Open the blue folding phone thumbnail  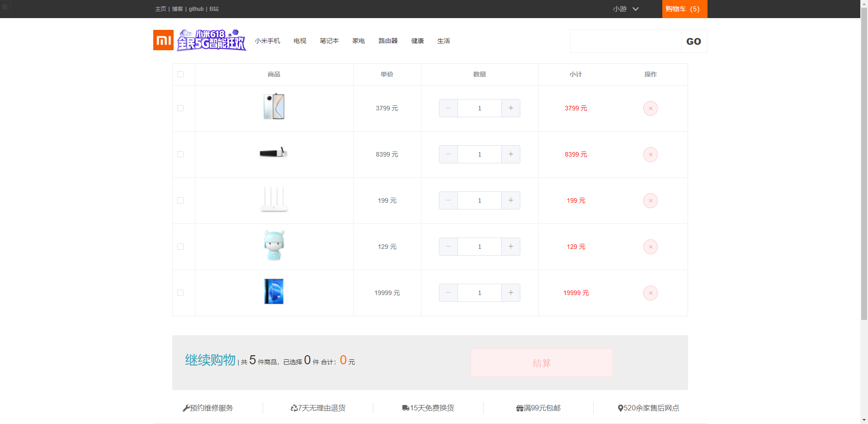274,291
